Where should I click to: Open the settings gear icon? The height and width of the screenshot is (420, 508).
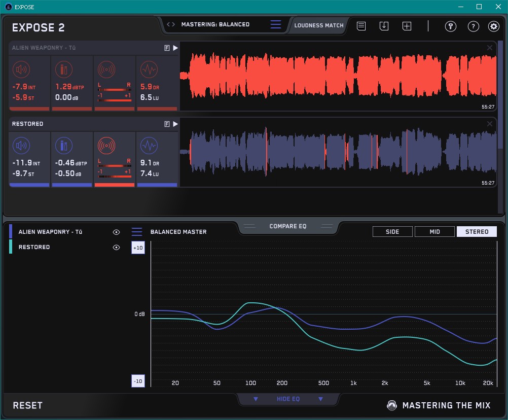493,26
